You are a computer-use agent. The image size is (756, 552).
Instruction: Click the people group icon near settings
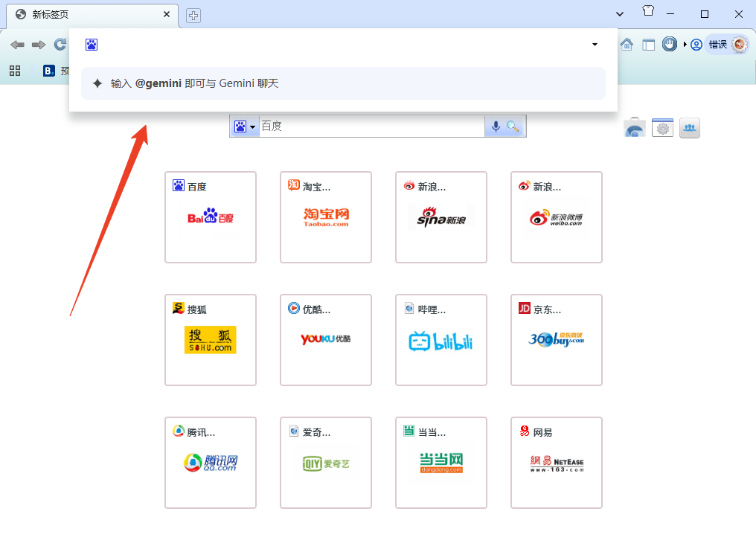pyautogui.click(x=689, y=127)
